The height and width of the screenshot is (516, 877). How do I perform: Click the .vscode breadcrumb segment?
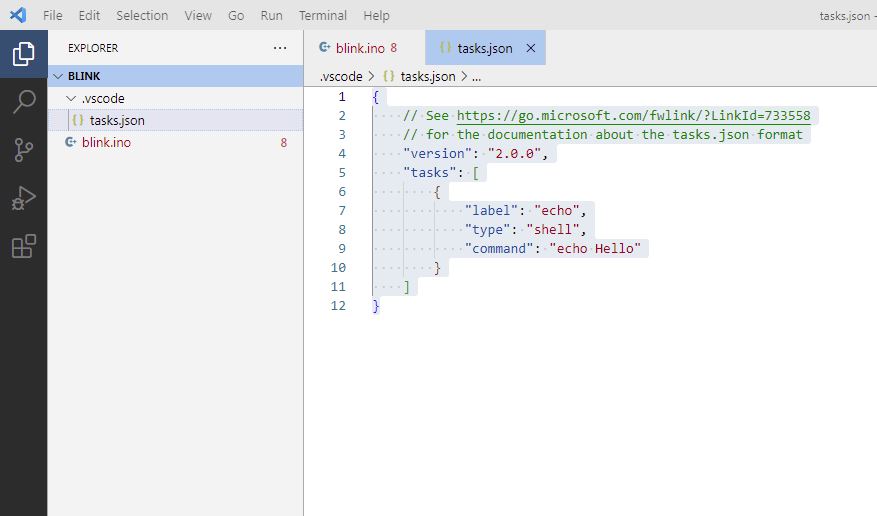point(341,76)
